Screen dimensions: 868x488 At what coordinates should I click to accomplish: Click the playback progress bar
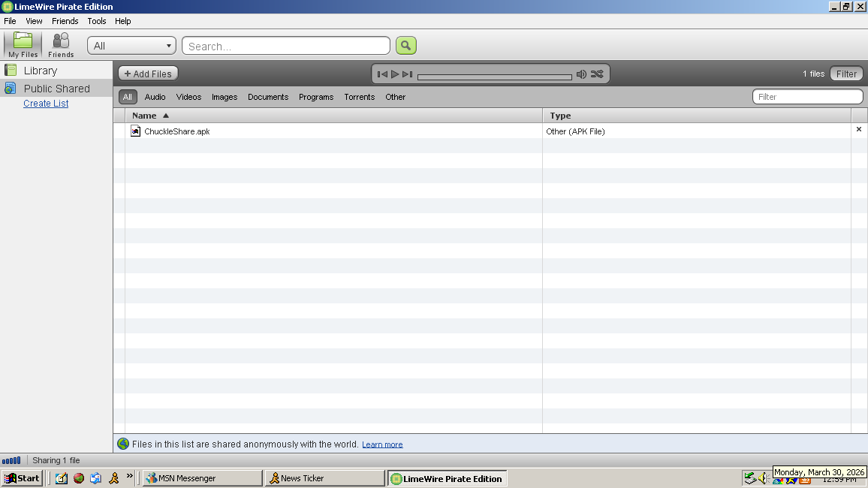pyautogui.click(x=494, y=77)
